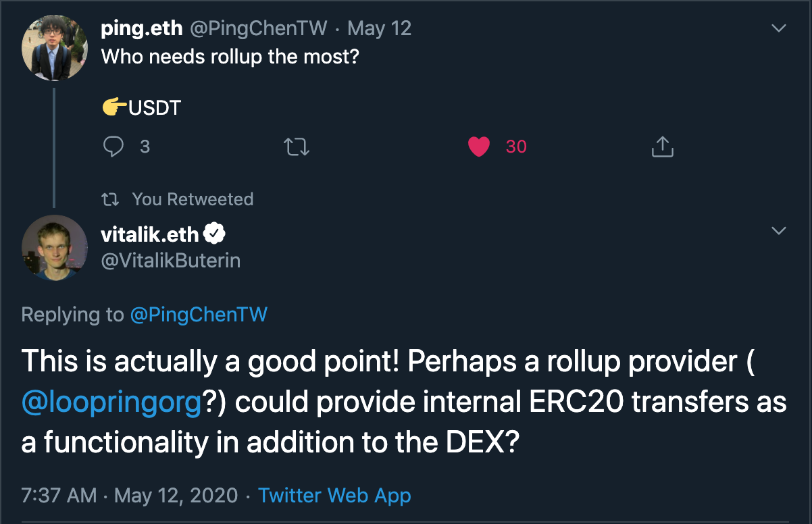Click the share icon on ping.eth's tweet
This screenshot has height=524, width=812.
tap(662, 147)
